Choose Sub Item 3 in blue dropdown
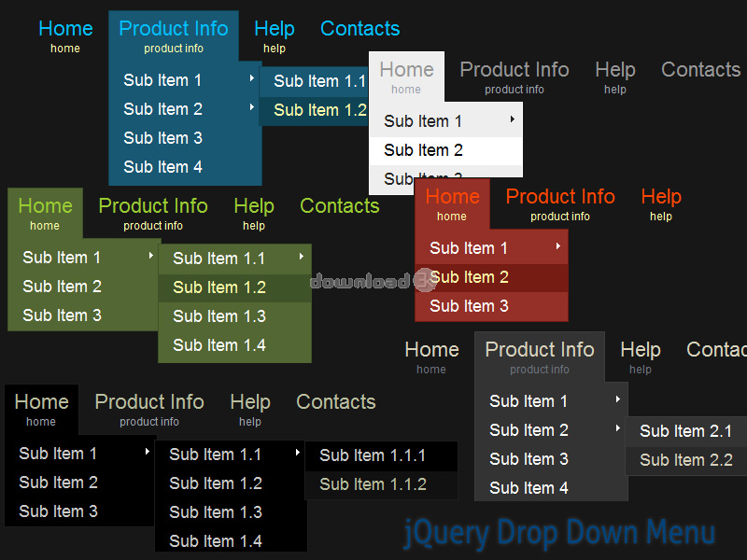747x560 pixels. point(185,138)
